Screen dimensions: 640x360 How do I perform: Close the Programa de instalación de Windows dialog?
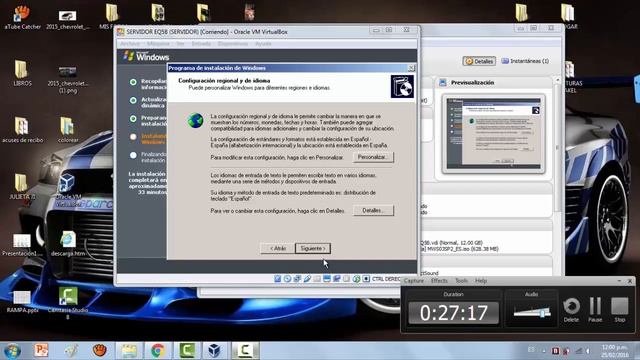click(x=411, y=68)
